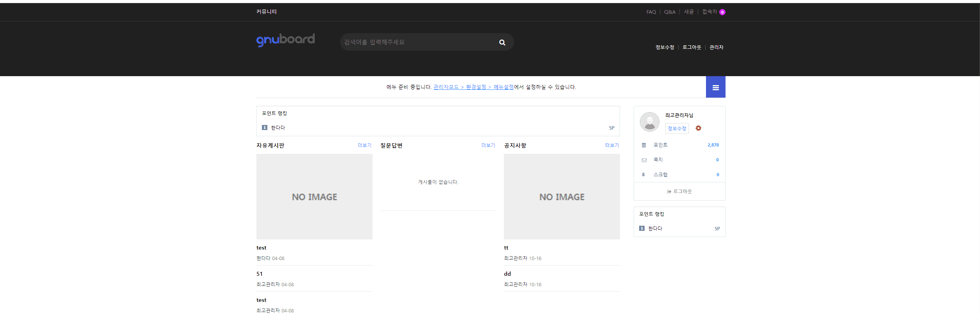Screen dimensions: 980x314
Task: Click the red gear admin icon
Action: (698, 128)
